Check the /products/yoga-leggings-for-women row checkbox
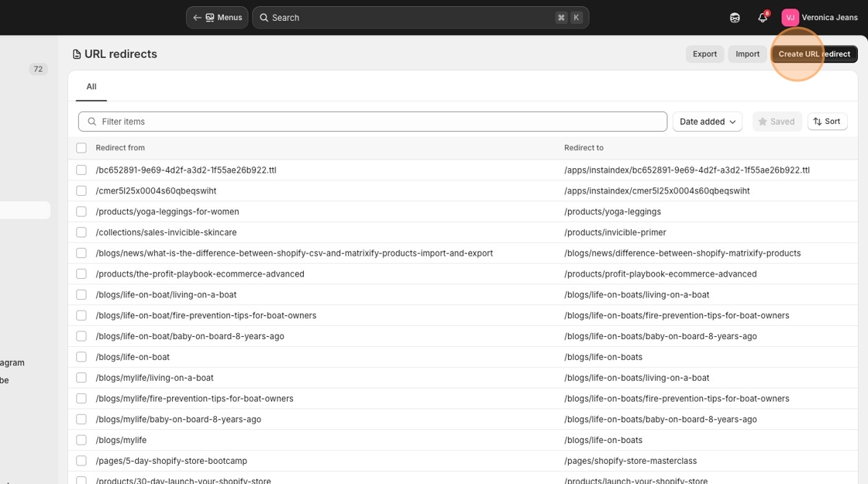868x484 pixels. point(81,211)
